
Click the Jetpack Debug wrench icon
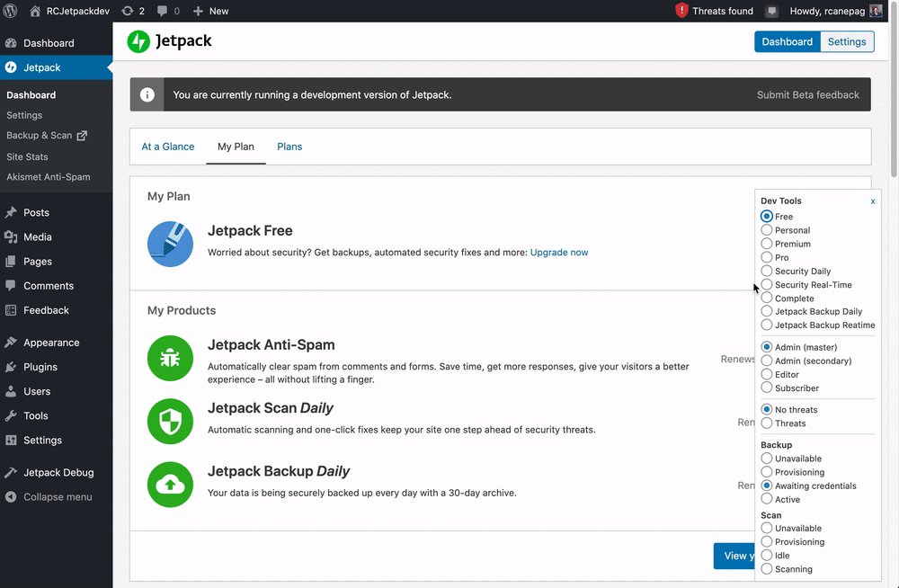coord(11,473)
